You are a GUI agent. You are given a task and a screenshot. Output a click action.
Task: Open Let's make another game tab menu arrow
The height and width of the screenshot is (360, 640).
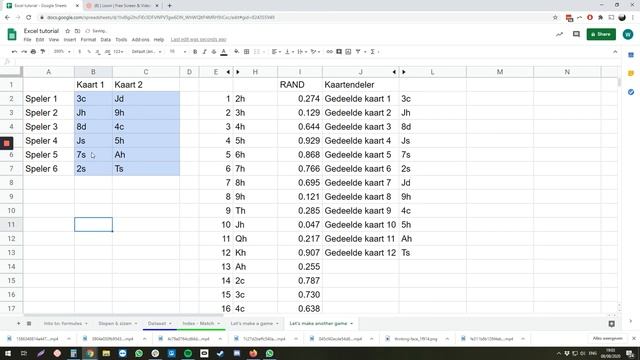[x=351, y=324]
